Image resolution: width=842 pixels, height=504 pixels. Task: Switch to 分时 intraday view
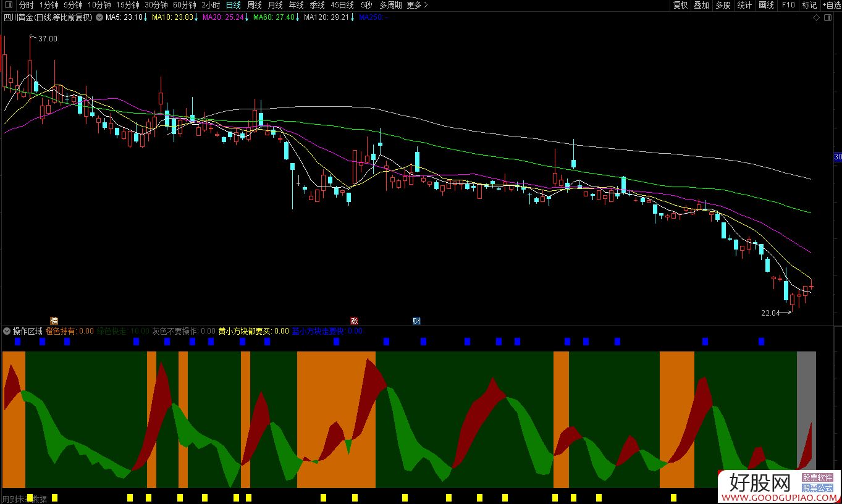(x=27, y=5)
